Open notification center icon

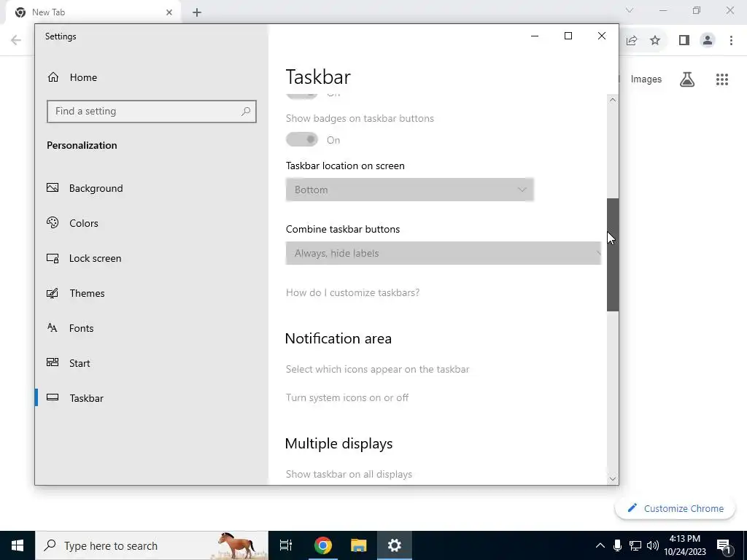coord(724,545)
